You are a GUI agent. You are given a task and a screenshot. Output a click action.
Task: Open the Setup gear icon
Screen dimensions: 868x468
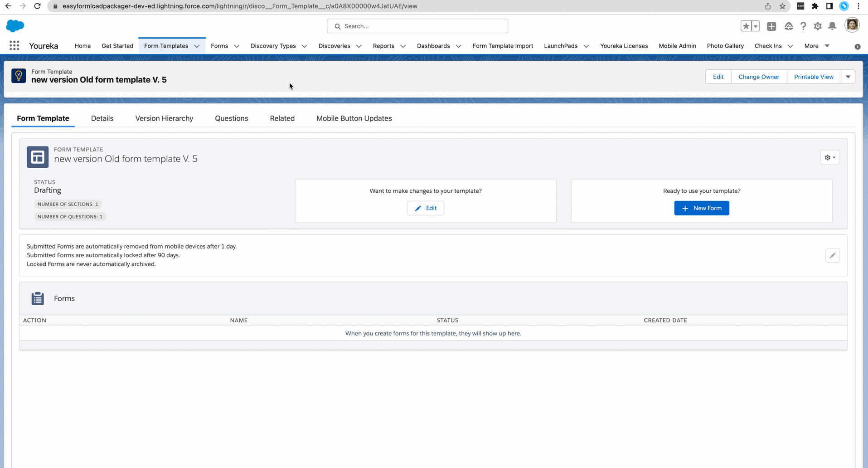(x=818, y=26)
